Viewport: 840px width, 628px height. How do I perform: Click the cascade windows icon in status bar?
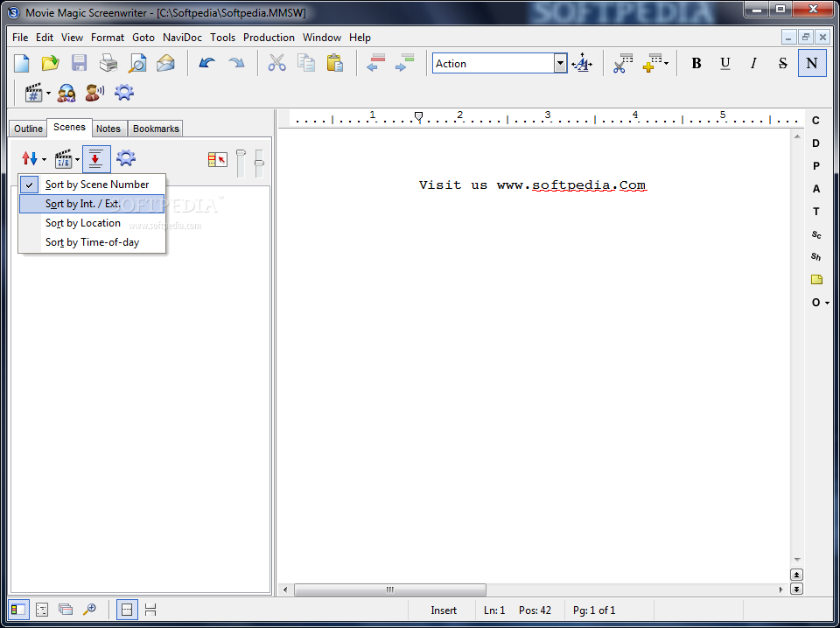click(66, 610)
